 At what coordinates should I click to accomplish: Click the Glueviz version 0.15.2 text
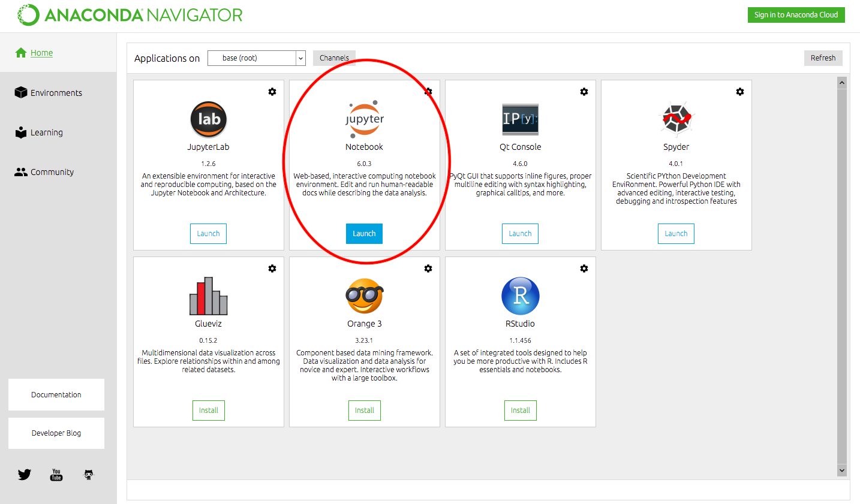tap(209, 340)
